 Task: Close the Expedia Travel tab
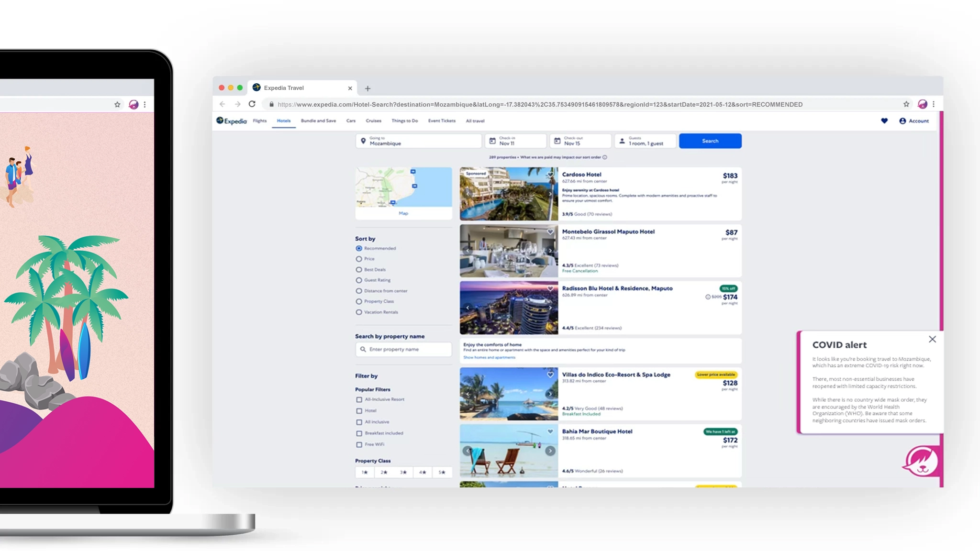coord(350,88)
